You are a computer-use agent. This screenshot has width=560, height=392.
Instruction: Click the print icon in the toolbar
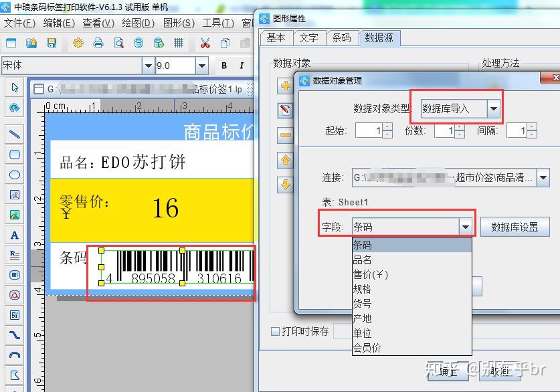pos(98,44)
